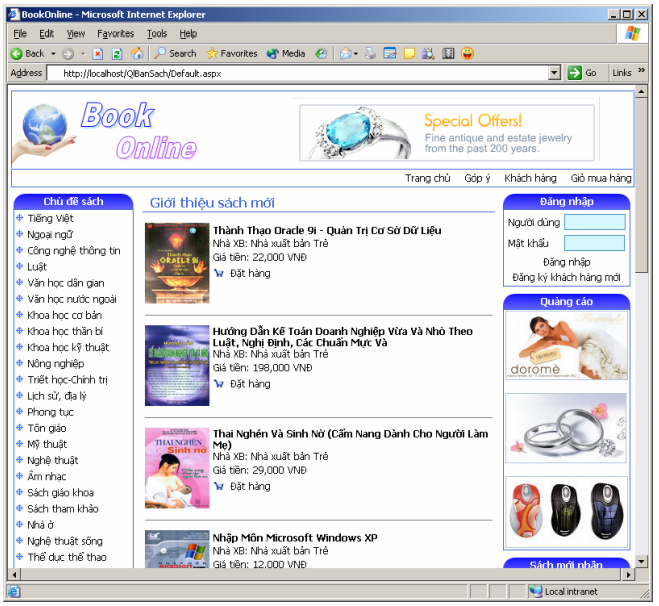Open the Tools menu
The width and height of the screenshot is (659, 606).
coord(157,34)
